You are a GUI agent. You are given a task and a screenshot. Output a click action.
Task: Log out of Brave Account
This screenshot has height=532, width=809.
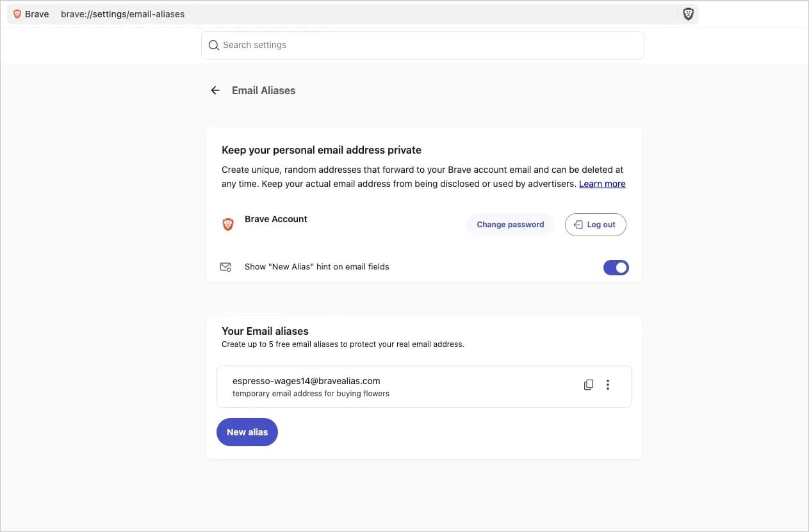[595, 225]
